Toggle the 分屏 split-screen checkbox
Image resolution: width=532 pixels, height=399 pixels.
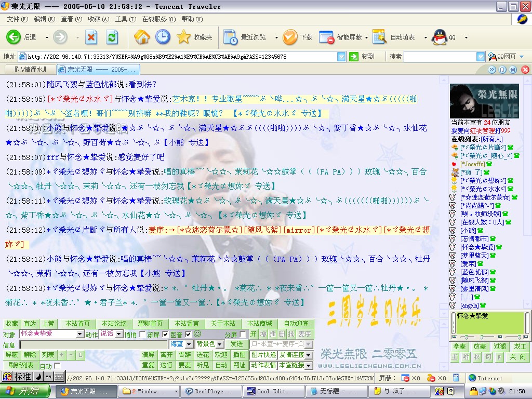(243, 335)
